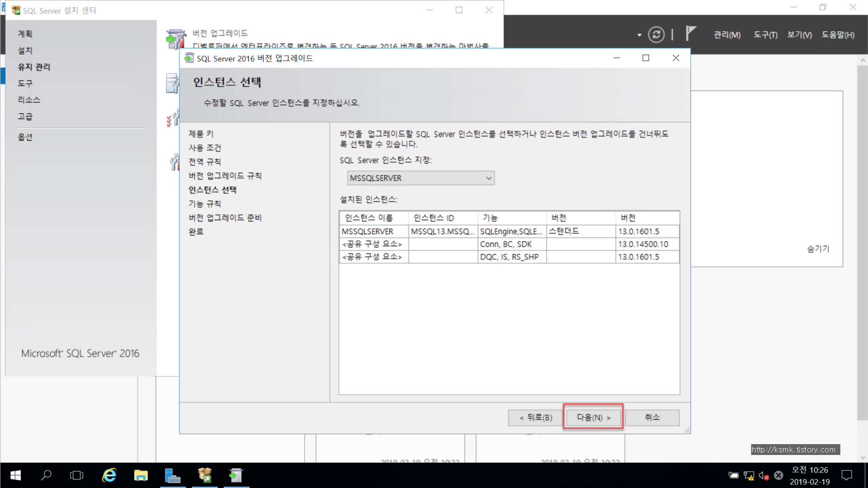Open the 관리(M) menu in Server Manager

click(x=727, y=35)
